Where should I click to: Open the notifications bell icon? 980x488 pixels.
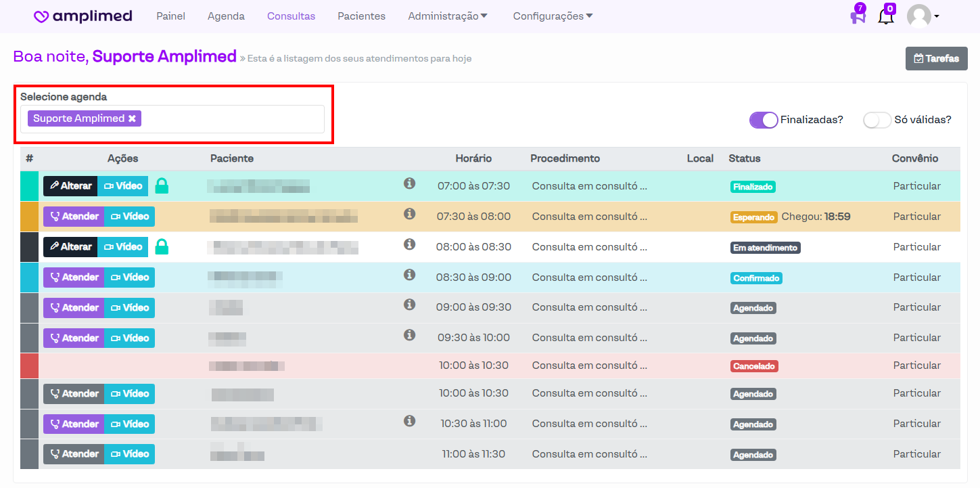[885, 17]
